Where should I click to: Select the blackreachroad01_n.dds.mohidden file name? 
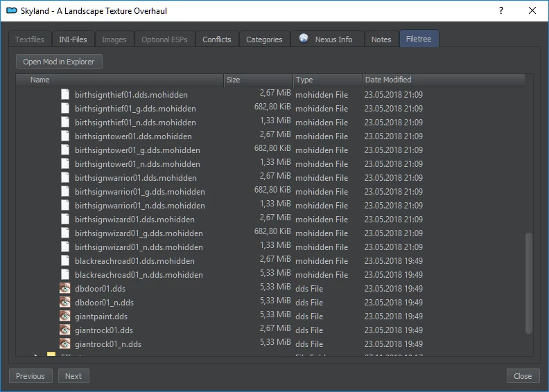139,275
